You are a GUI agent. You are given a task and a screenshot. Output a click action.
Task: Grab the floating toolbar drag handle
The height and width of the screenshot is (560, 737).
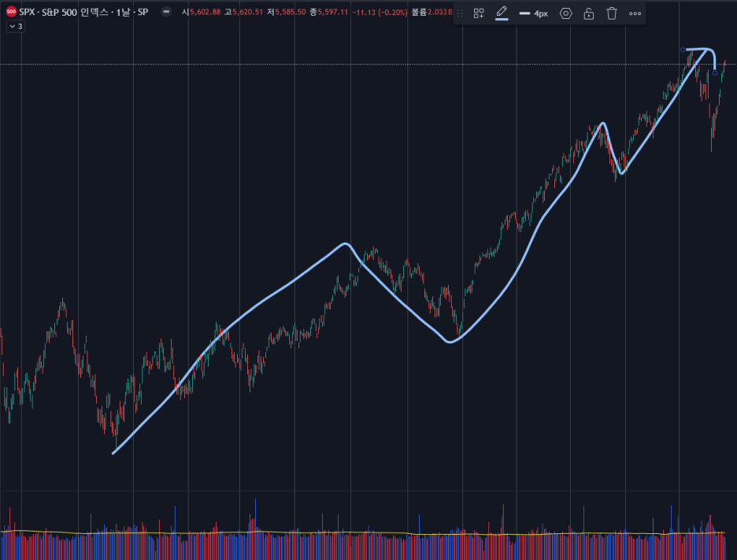click(x=460, y=13)
